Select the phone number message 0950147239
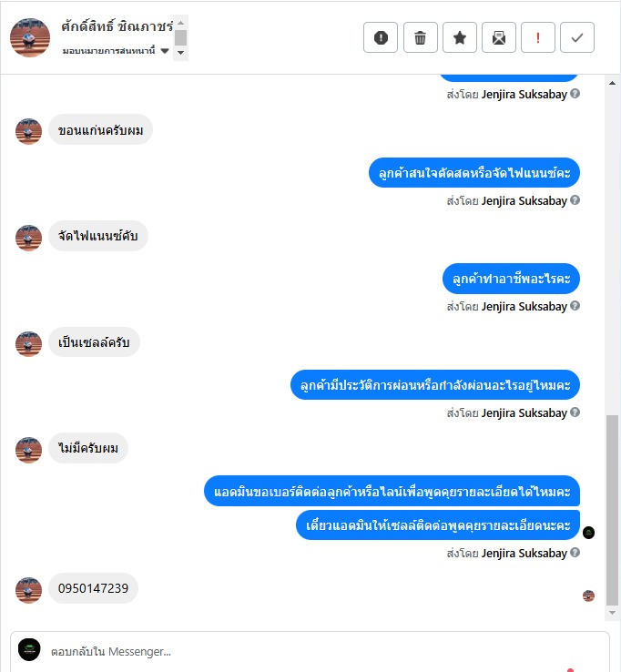Viewport: 621px width, 672px height. 93,588
